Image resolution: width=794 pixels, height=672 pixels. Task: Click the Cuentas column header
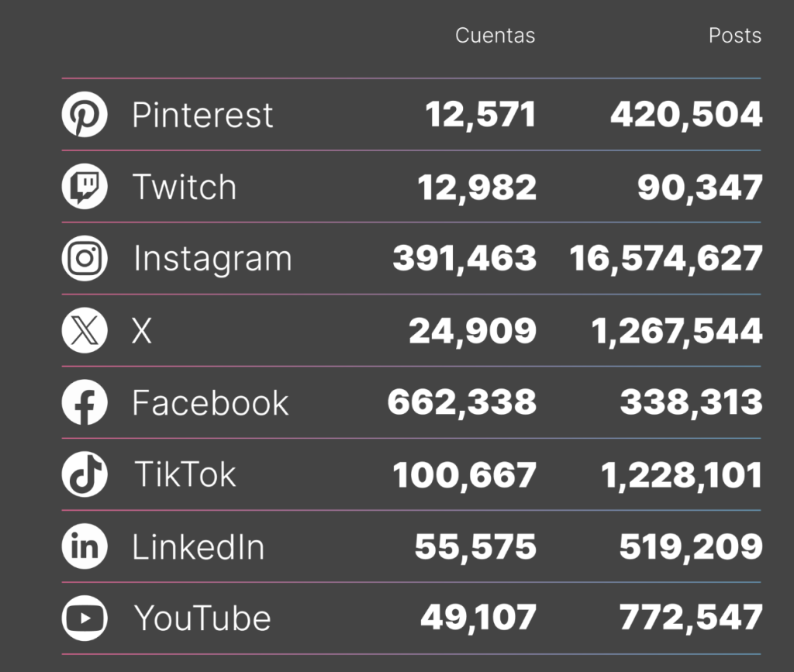(495, 36)
